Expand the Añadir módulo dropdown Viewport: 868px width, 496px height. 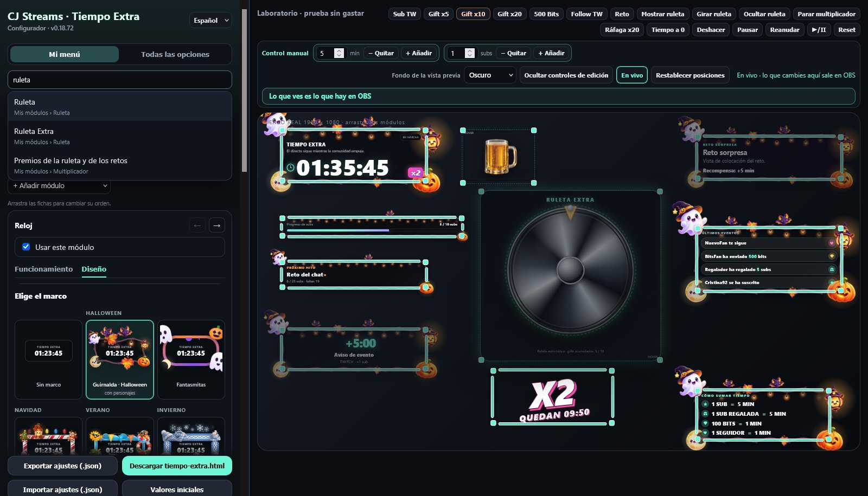click(60, 186)
